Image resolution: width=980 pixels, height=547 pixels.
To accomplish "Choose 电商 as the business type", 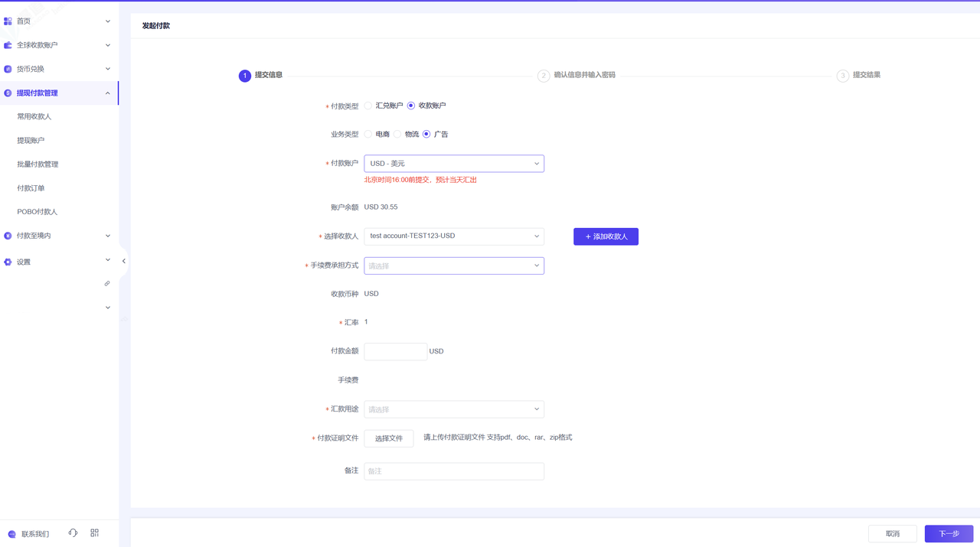I will (x=368, y=134).
